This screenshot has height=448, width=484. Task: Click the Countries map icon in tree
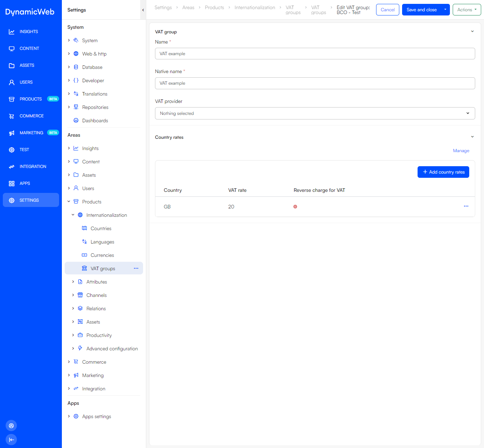84,228
